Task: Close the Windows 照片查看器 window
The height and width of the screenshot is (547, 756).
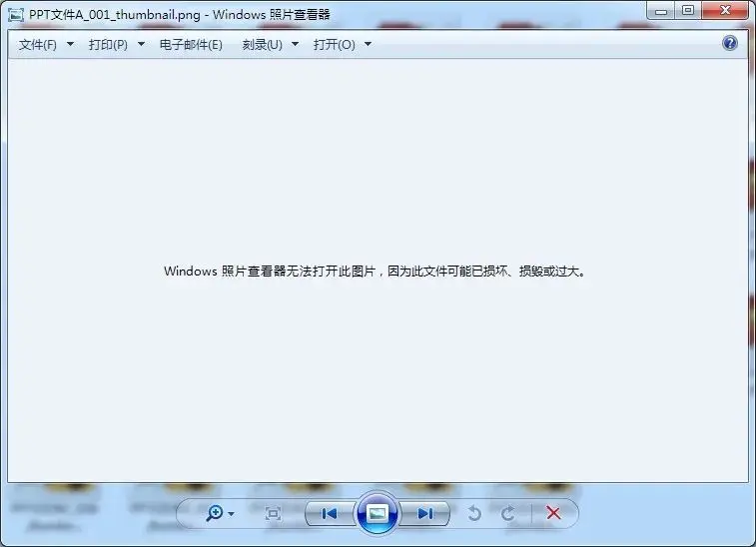Action: (x=725, y=11)
